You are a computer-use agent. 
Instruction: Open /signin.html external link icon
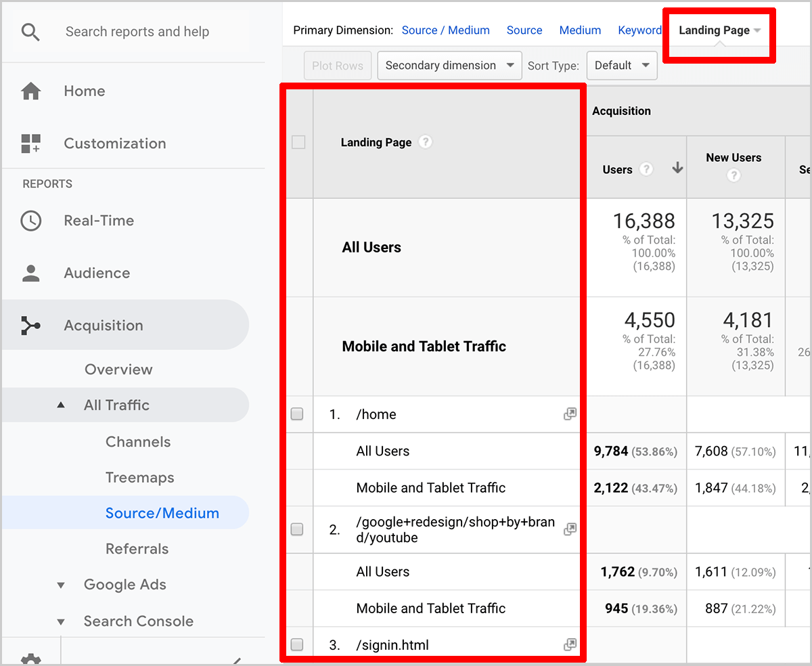(x=570, y=644)
